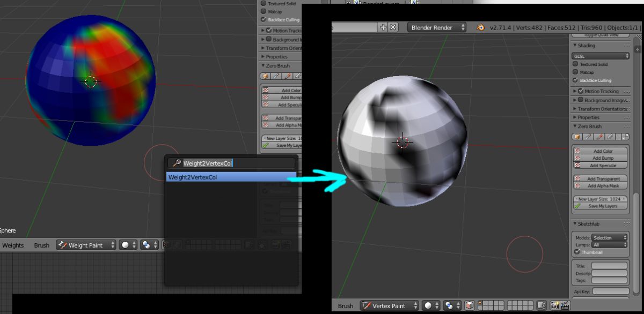Open pivot point dropdown in Vertex Paint header
Viewport: 644px width, 314px height.
click(453, 305)
